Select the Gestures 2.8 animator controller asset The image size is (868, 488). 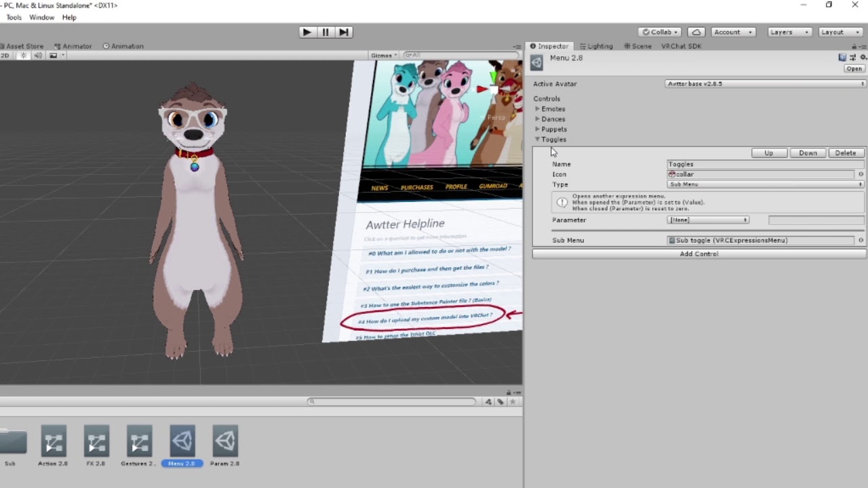point(139,446)
